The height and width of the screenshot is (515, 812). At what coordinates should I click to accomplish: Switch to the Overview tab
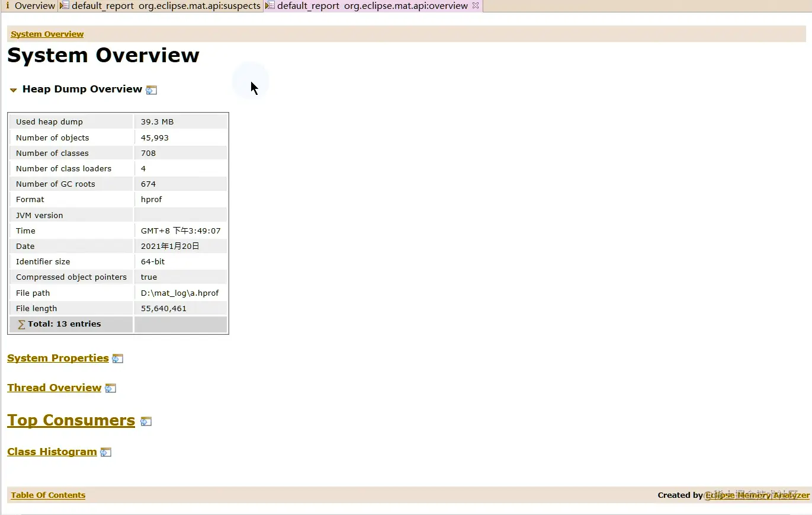pyautogui.click(x=34, y=6)
